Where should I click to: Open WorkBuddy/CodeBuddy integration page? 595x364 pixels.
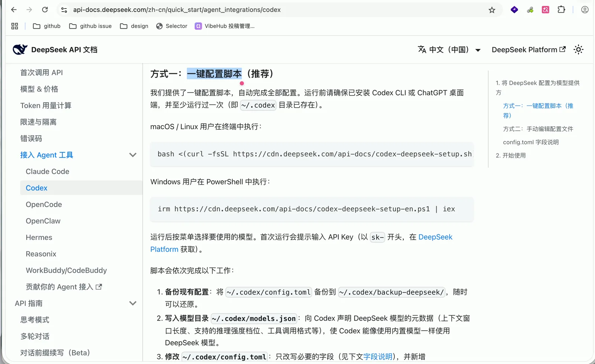click(x=66, y=270)
